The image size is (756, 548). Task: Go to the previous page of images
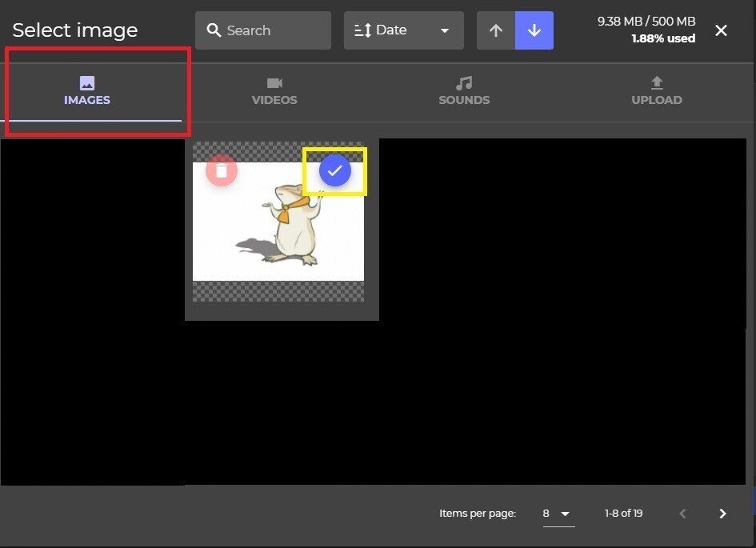point(682,514)
